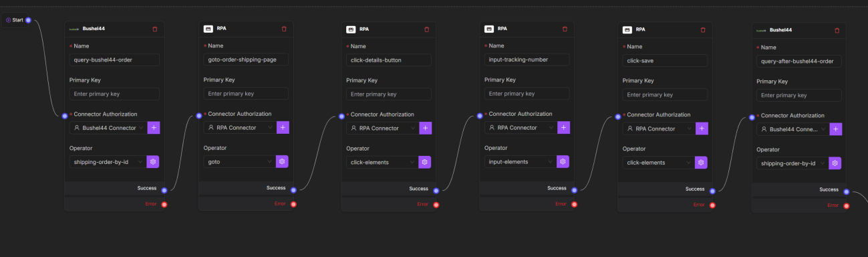Open RPA Connector dropdown in click-save node

click(x=659, y=128)
